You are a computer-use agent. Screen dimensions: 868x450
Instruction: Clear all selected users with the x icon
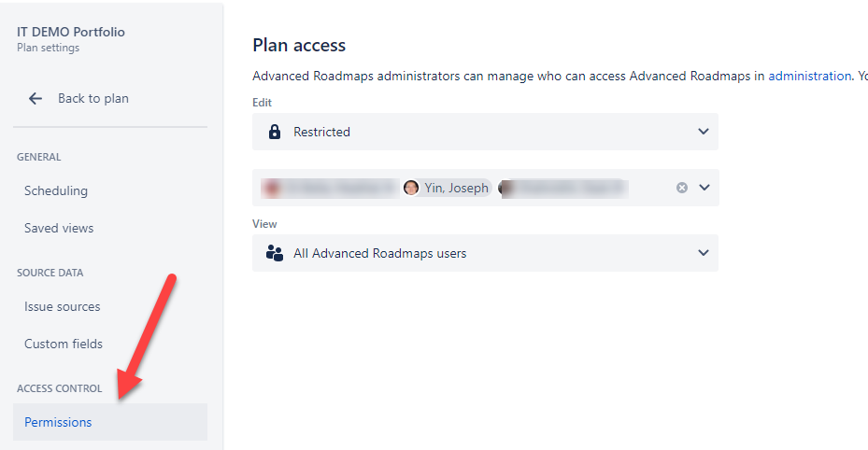click(682, 188)
